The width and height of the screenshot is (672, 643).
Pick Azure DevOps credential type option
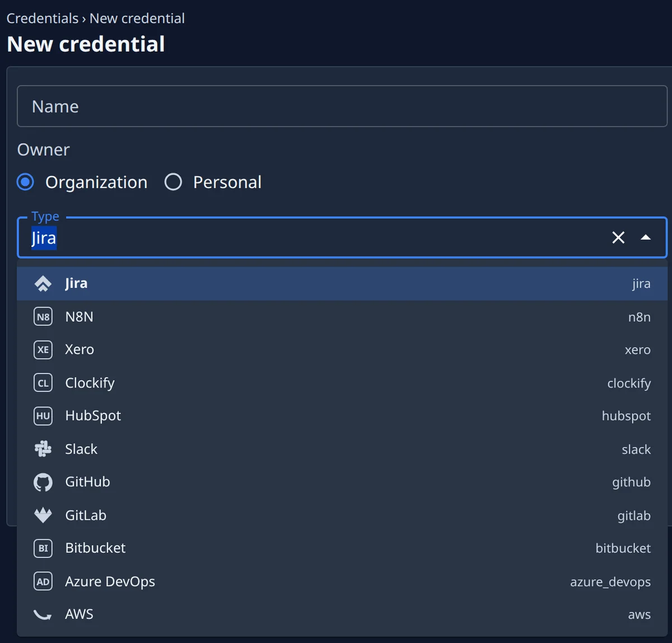coord(342,581)
